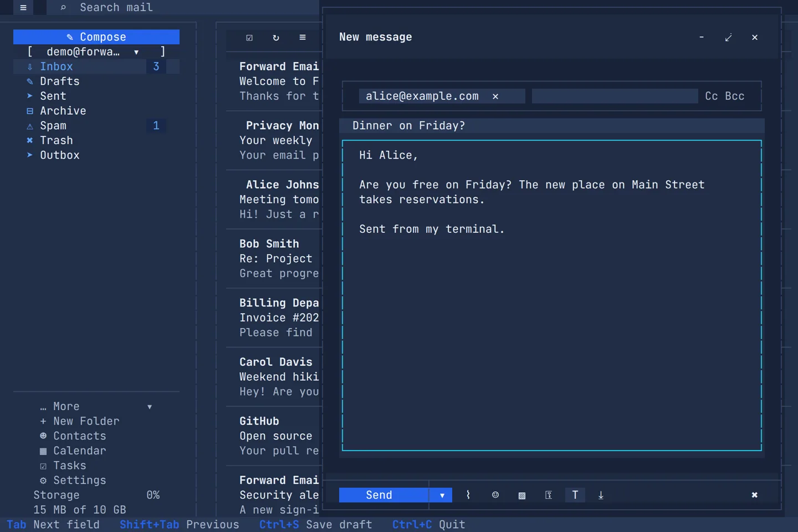The width and height of the screenshot is (798, 532).
Task: Click into the message body text area
Action: [552, 295]
